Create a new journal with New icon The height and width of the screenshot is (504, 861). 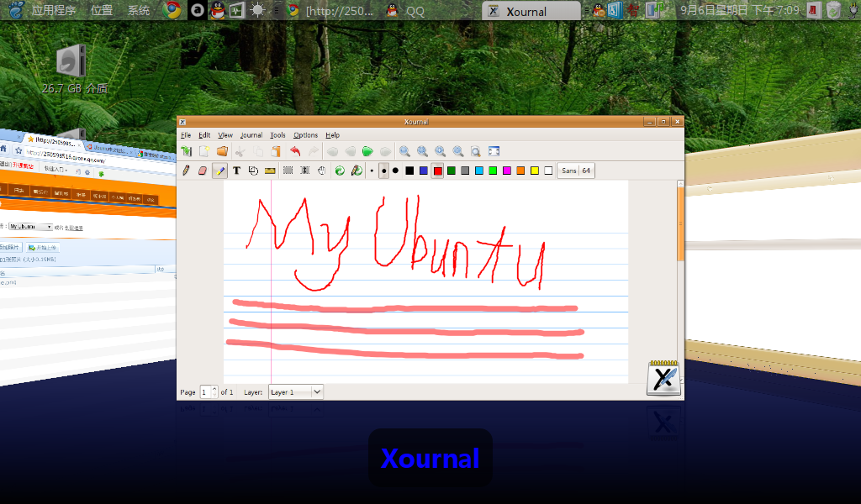[204, 151]
